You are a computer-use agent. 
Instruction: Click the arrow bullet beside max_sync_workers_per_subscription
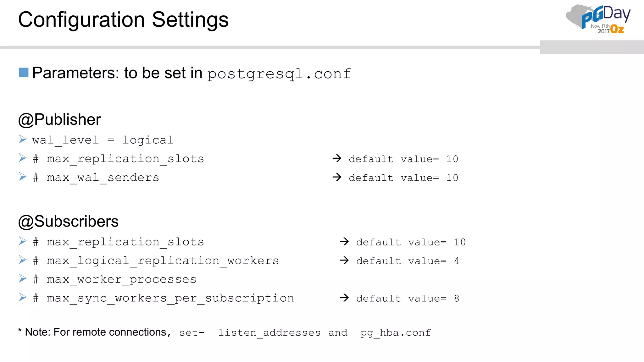pyautogui.click(x=23, y=297)
